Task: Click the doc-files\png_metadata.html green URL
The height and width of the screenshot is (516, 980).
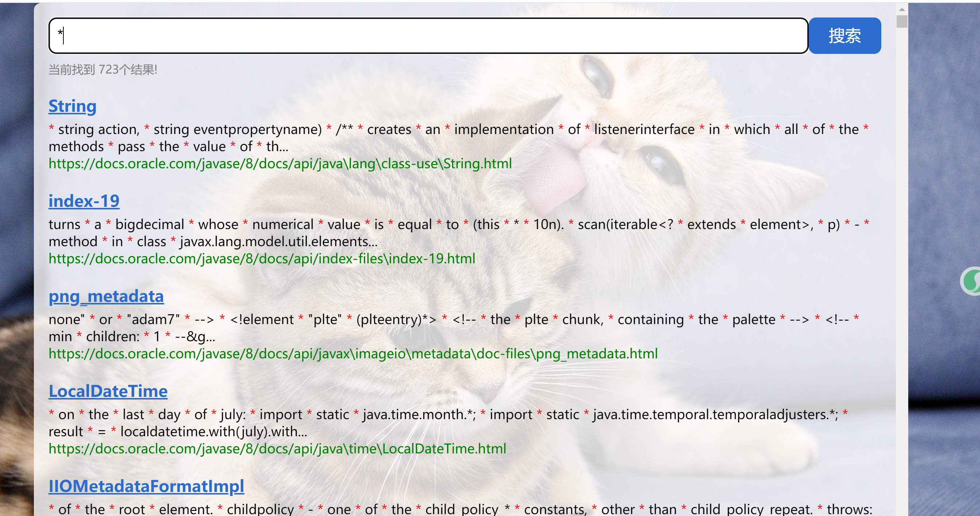Action: tap(353, 354)
